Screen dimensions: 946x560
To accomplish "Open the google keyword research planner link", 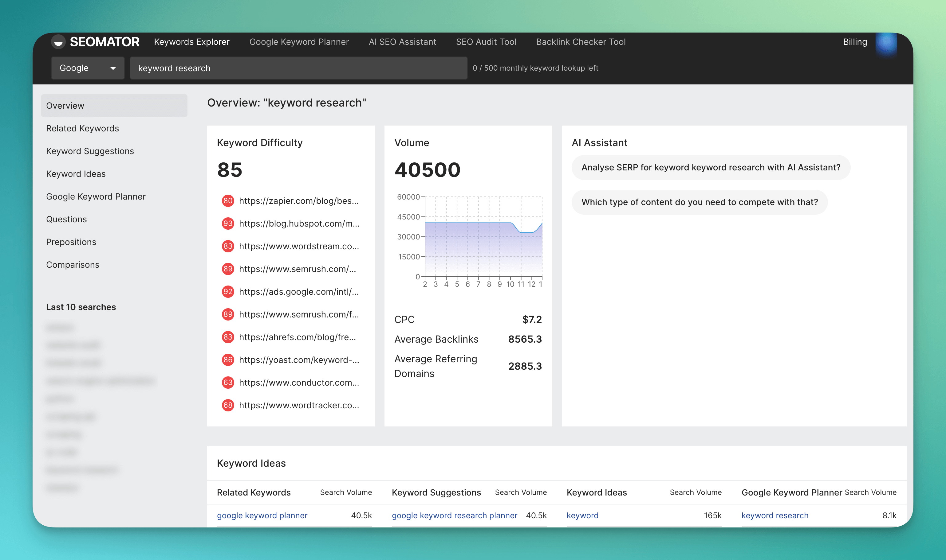I will tap(454, 515).
